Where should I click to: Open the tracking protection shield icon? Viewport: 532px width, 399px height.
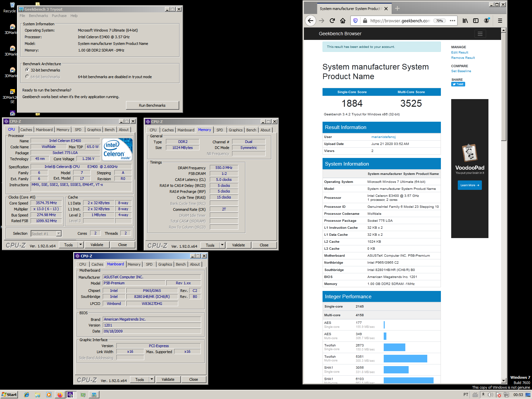355,21
